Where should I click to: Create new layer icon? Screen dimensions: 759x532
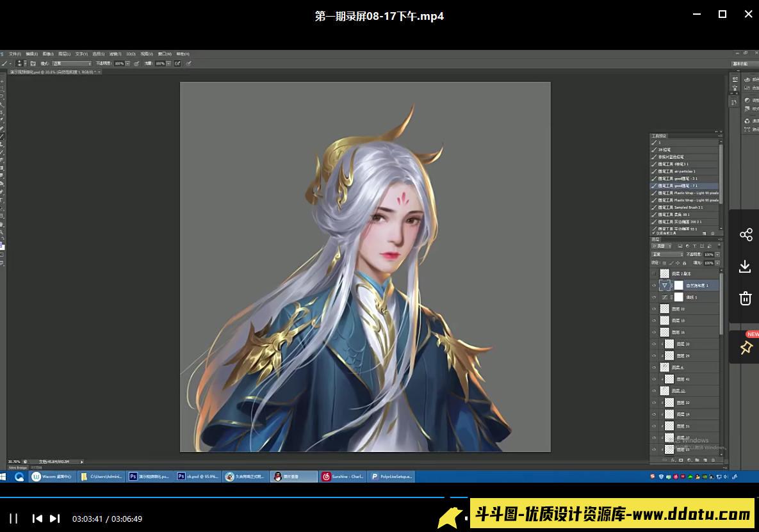point(705,460)
